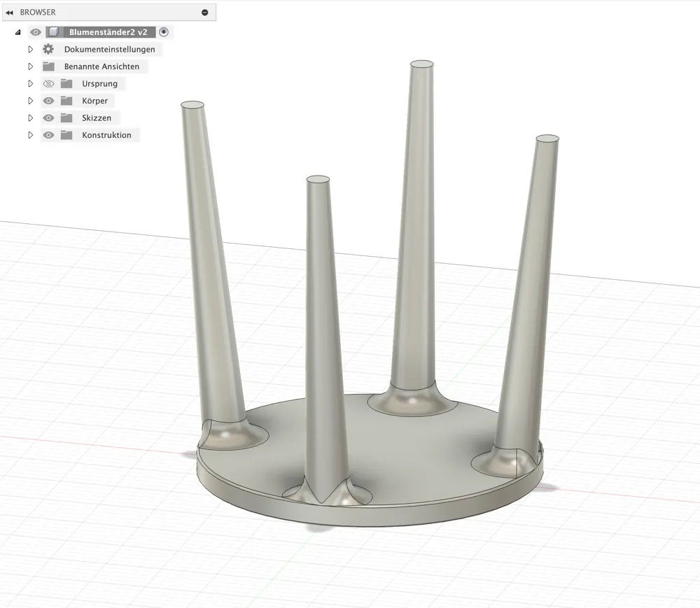Click the Konstruktion folder icon
This screenshot has width=700, height=608.
[65, 135]
